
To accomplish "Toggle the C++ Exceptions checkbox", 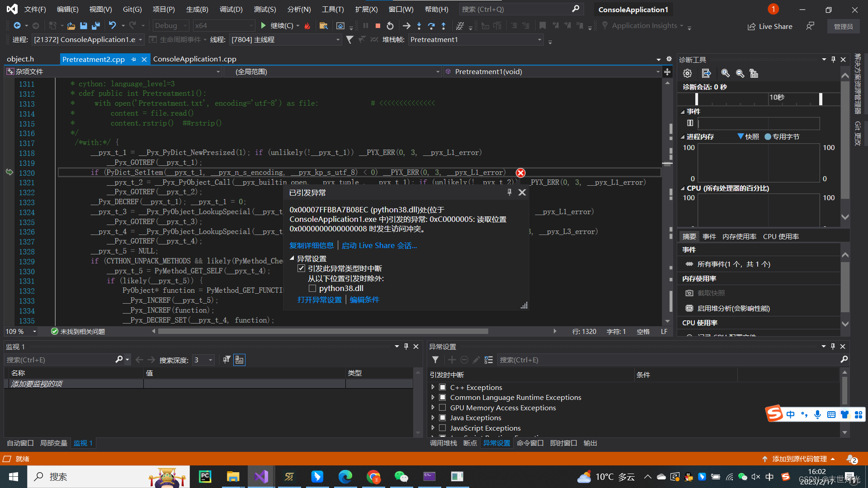I will click(x=443, y=387).
